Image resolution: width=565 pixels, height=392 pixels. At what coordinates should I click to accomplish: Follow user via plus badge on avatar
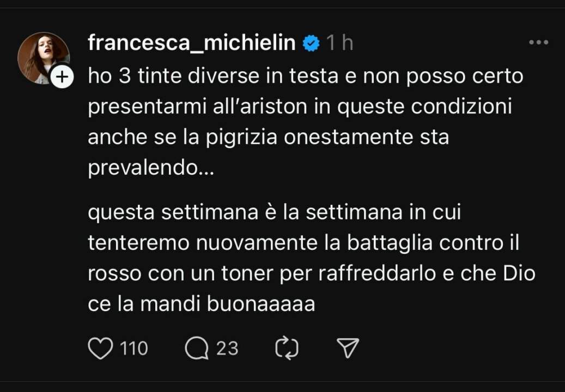point(62,78)
